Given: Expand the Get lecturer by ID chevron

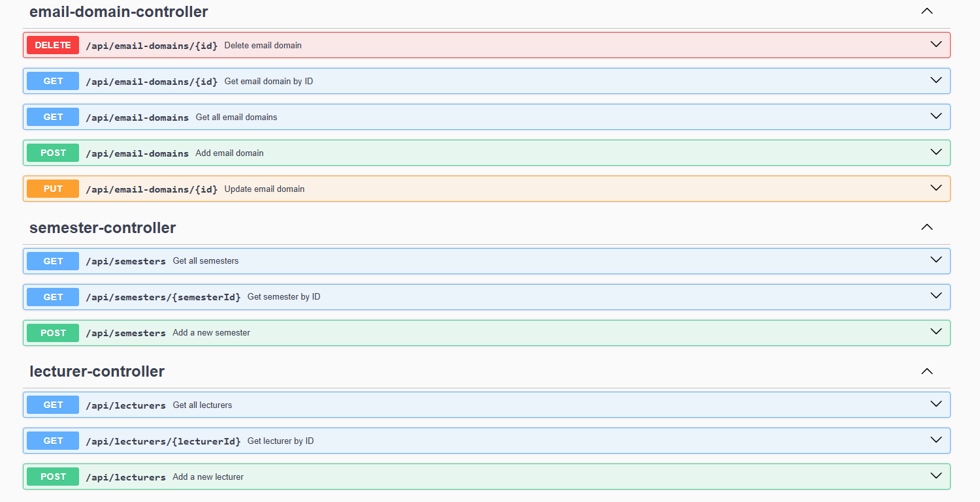Looking at the screenshot, I should point(936,440).
